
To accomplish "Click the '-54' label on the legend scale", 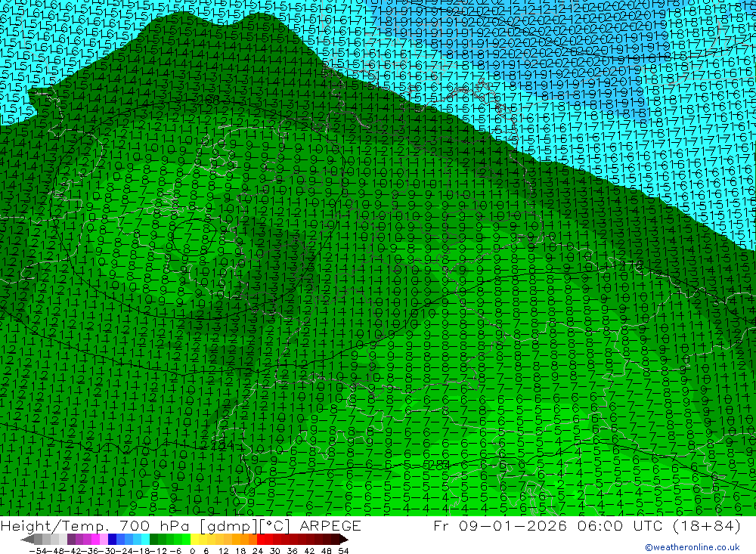I will [x=38, y=551].
